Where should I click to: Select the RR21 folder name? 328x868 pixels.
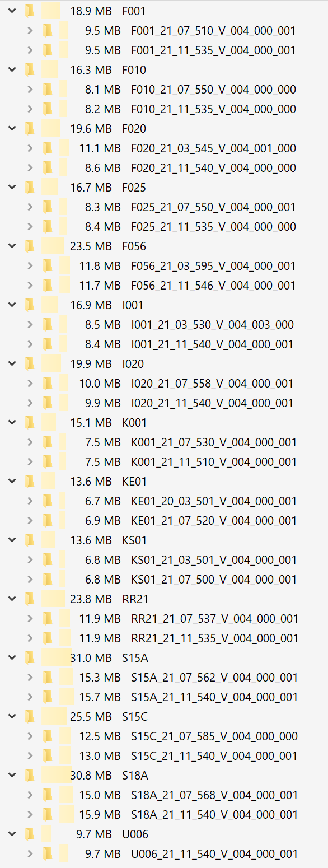[x=135, y=599]
